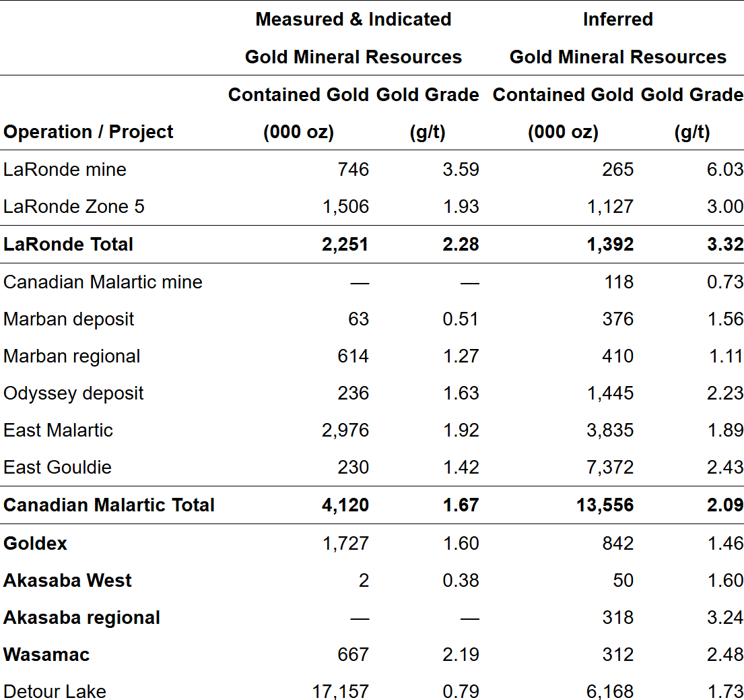Select the 13,556 inferred total value

pyautogui.click(x=605, y=505)
